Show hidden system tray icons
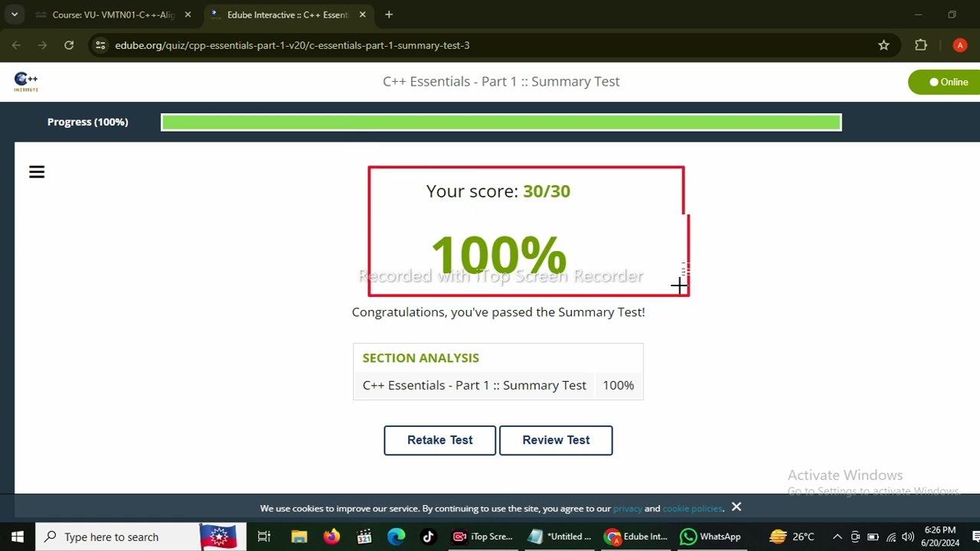The height and width of the screenshot is (551, 980). [x=838, y=536]
